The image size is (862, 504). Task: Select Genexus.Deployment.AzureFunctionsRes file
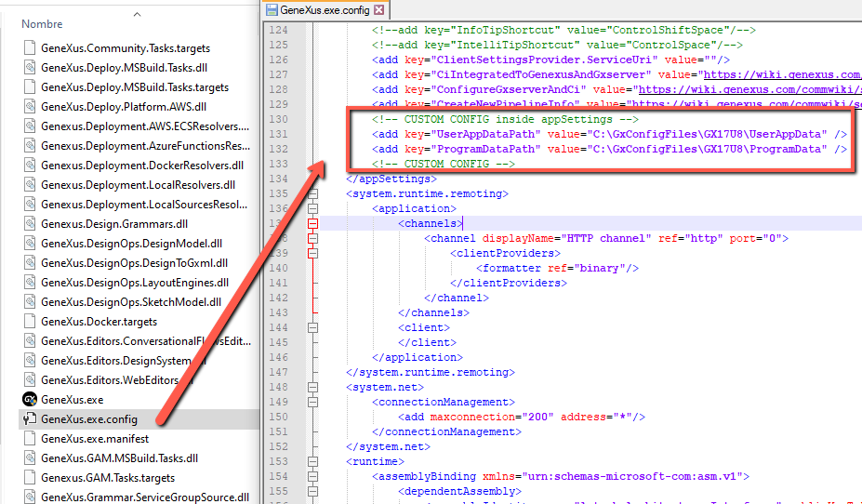[x=145, y=146]
